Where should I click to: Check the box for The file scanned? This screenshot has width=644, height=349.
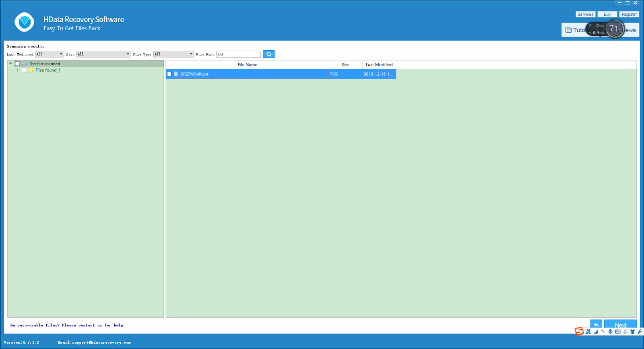(17, 64)
